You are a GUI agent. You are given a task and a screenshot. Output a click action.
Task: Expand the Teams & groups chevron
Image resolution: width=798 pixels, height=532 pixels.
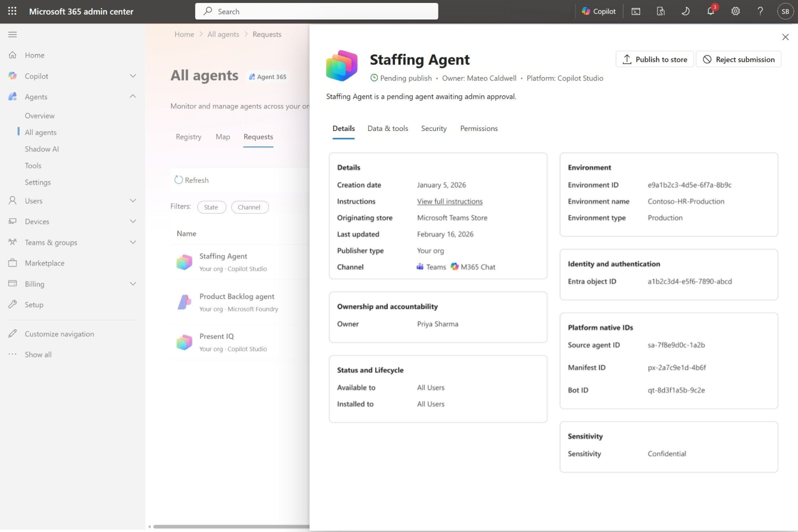coord(133,242)
